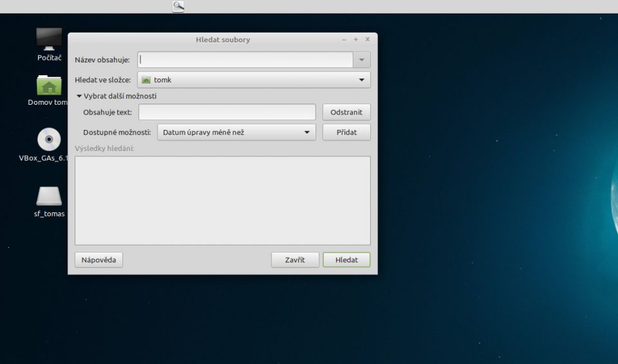Screen dimensions: 618x364
Task: Click inside the Výsledky hledání results list
Action: (x=223, y=201)
